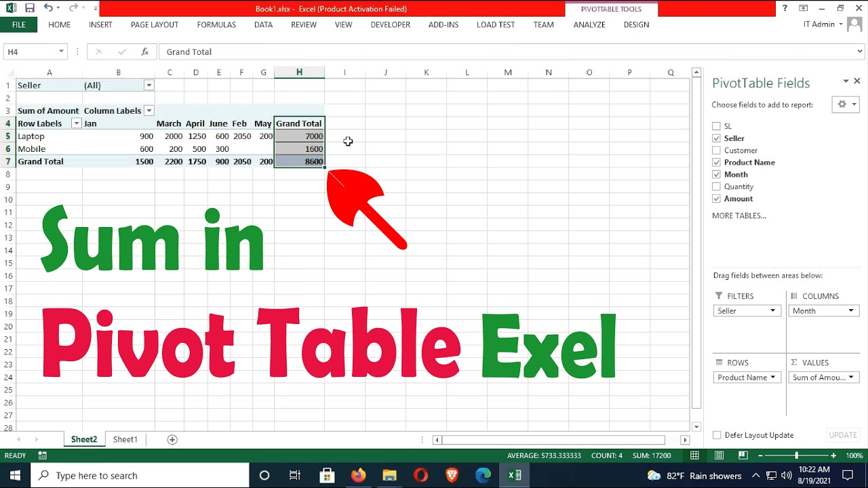Switch to Normal view in status bar
This screenshot has width=868, height=488.
(694, 455)
